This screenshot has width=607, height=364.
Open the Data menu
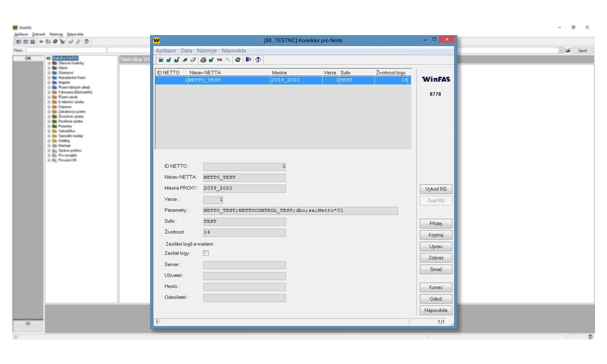(x=186, y=51)
